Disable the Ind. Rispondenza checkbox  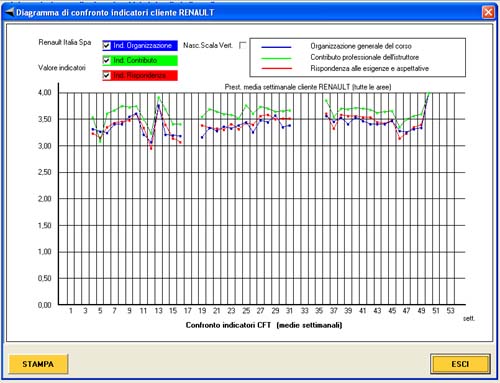coord(107,75)
